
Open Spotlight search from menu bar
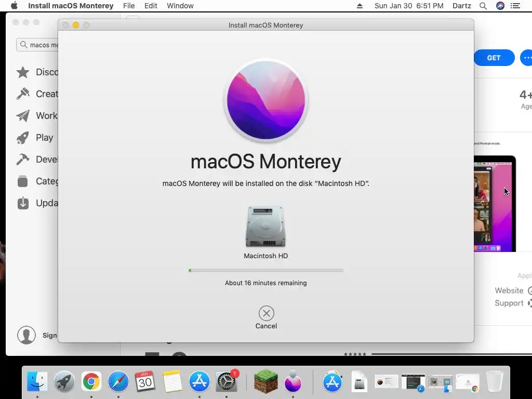pos(483,6)
